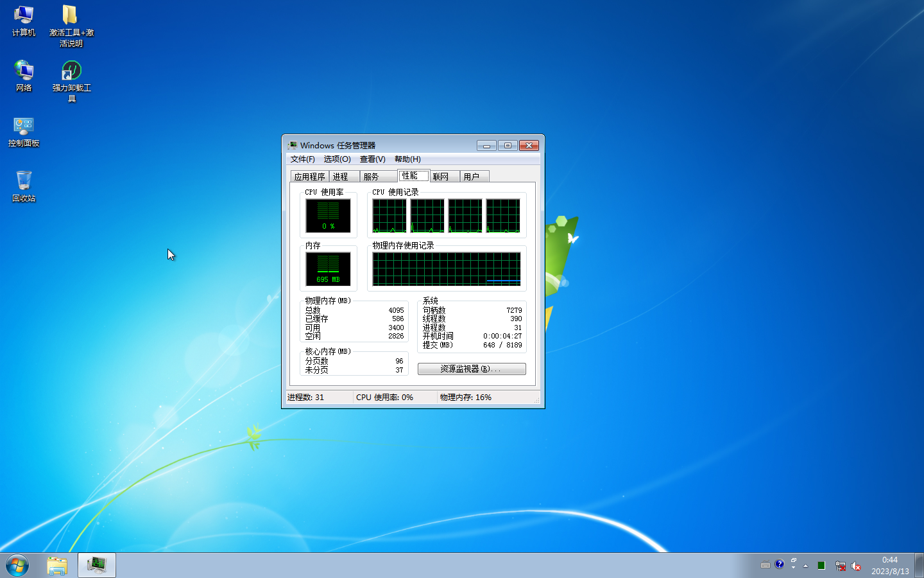
Task: Click the 开机时间 value 0:00:04:27
Action: (502, 336)
